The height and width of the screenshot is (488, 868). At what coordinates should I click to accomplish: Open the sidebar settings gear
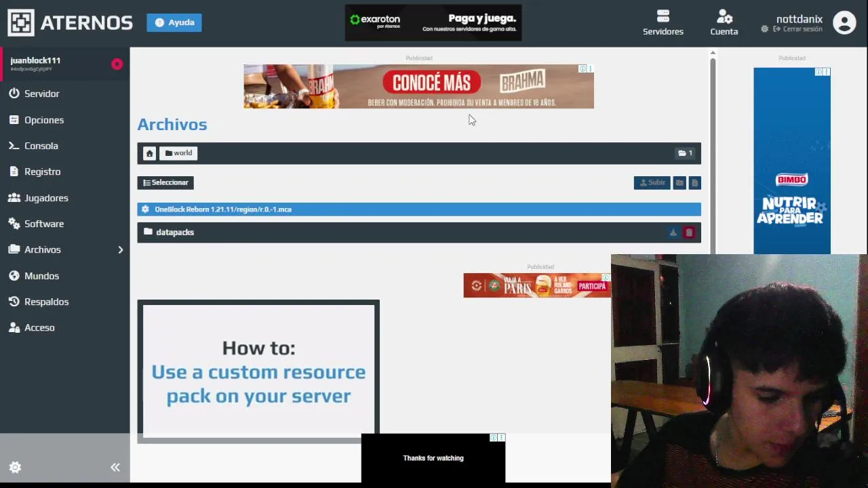point(15,468)
